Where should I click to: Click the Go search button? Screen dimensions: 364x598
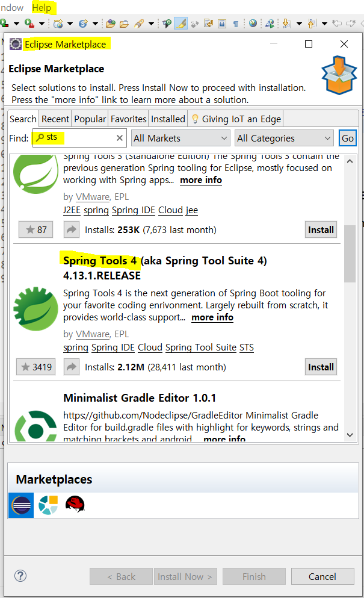(x=348, y=138)
